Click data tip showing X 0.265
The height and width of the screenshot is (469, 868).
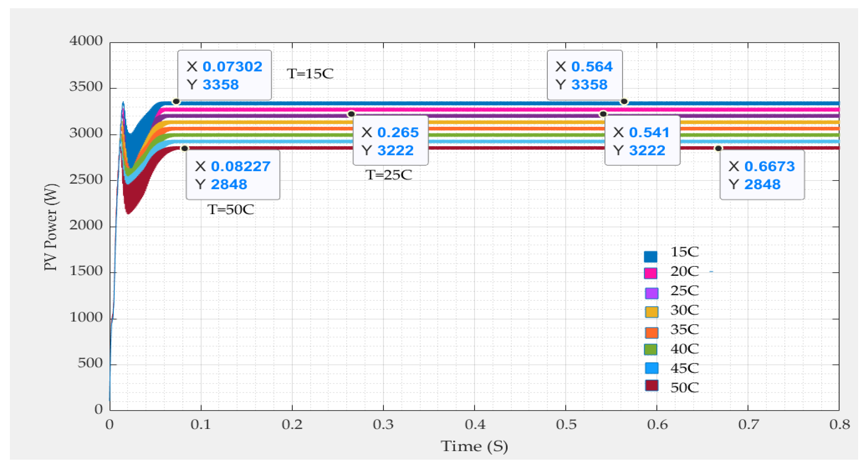point(390,141)
